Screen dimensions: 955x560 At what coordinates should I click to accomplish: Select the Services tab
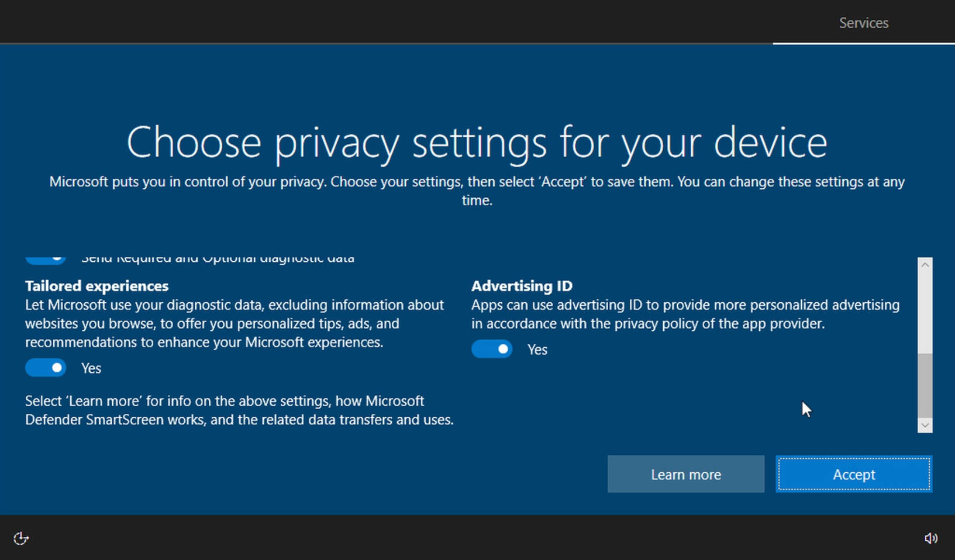pos(863,23)
